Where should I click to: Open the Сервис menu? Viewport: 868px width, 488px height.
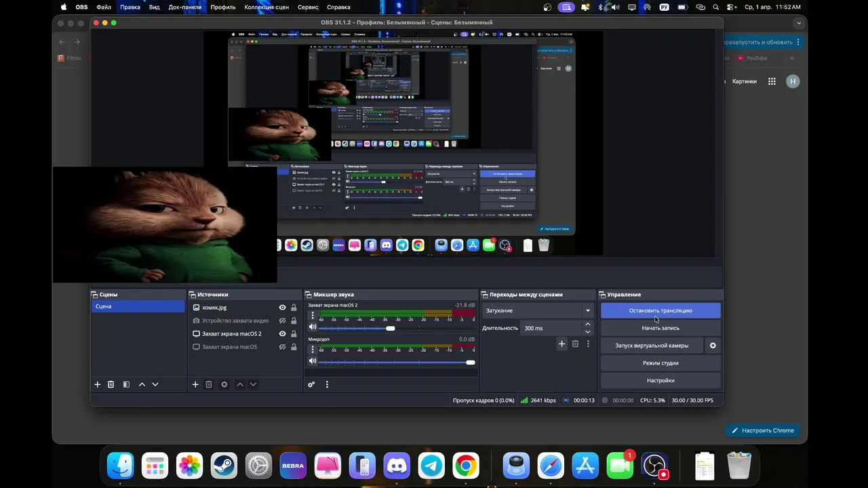pos(308,7)
